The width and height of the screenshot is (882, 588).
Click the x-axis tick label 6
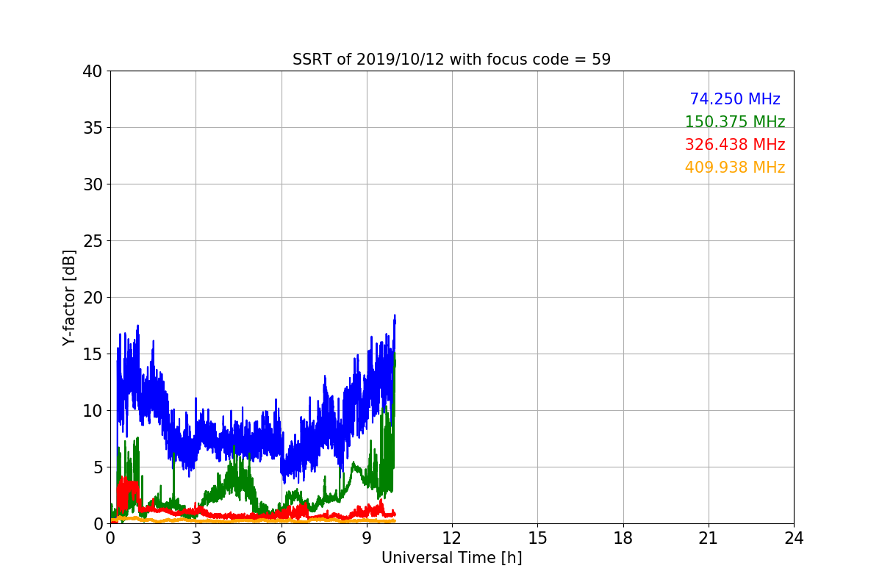click(281, 538)
